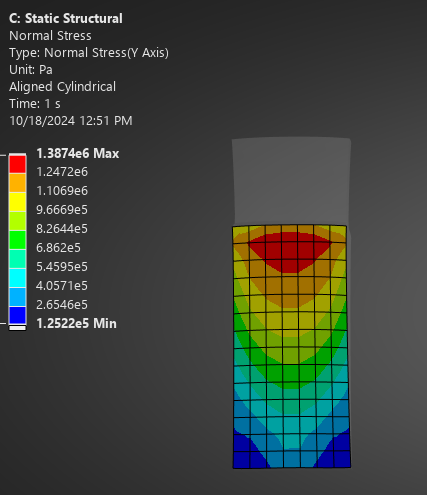The image size is (427, 495).
Task: Select the yellow-green legend band
Action: [x=17, y=221]
